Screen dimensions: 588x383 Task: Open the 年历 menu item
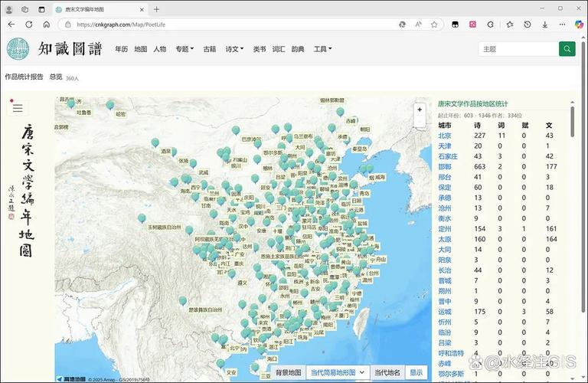point(122,49)
